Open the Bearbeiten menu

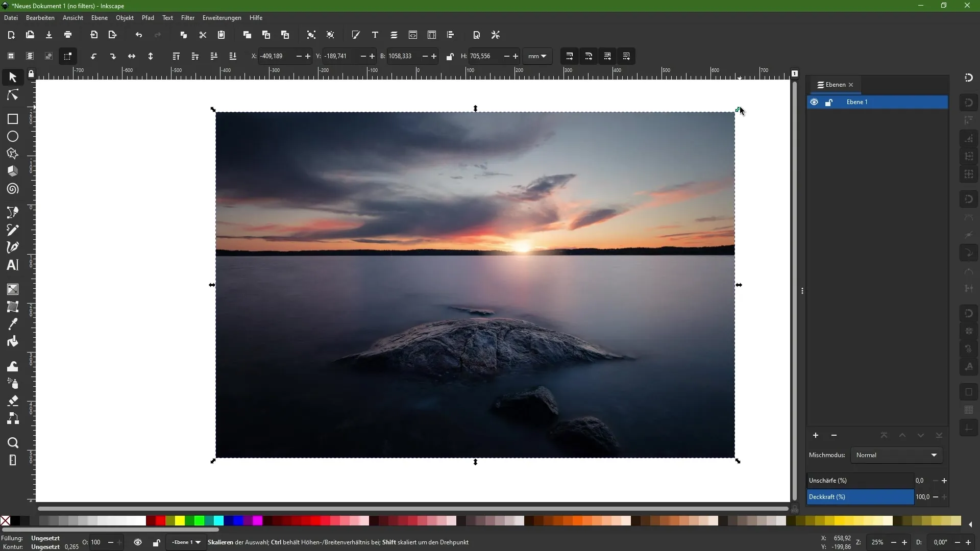[40, 18]
